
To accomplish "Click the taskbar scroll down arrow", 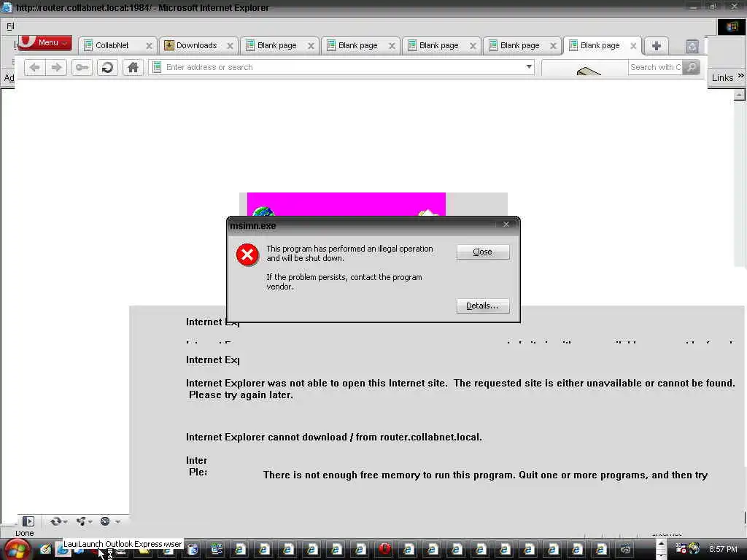I will pos(661,555).
